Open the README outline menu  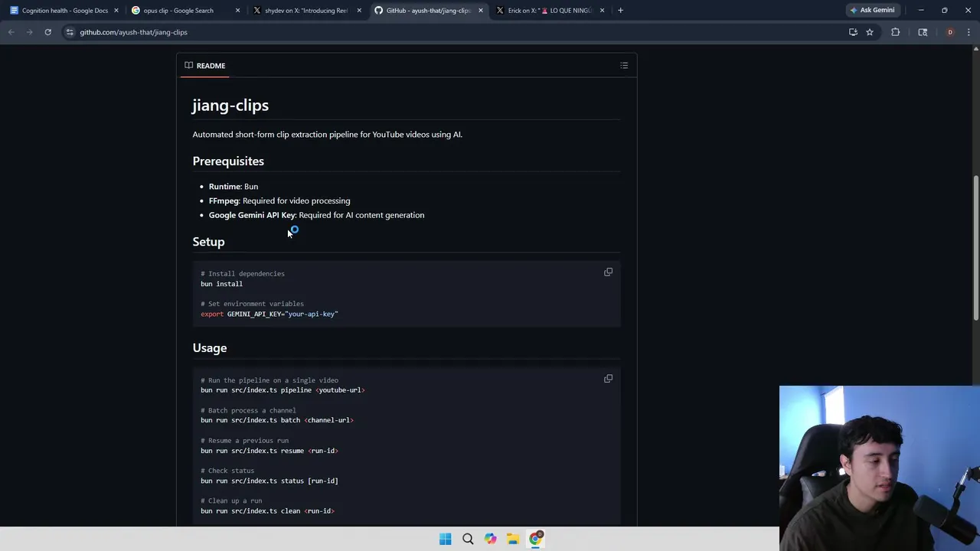[x=624, y=66]
